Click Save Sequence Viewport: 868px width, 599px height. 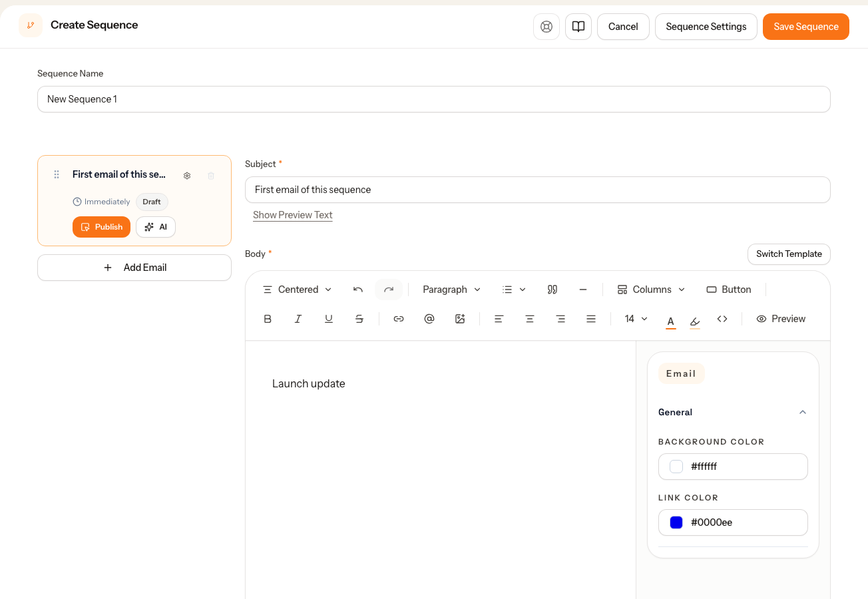click(806, 27)
